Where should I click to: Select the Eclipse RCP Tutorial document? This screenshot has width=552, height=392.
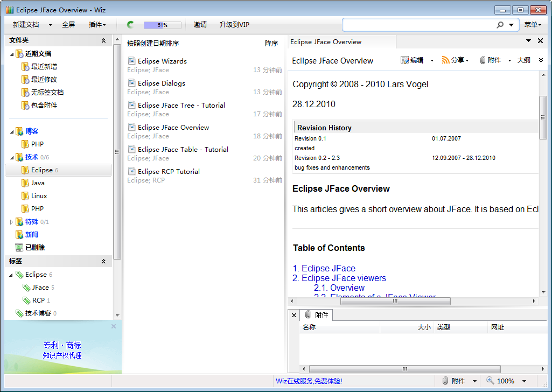pos(168,171)
